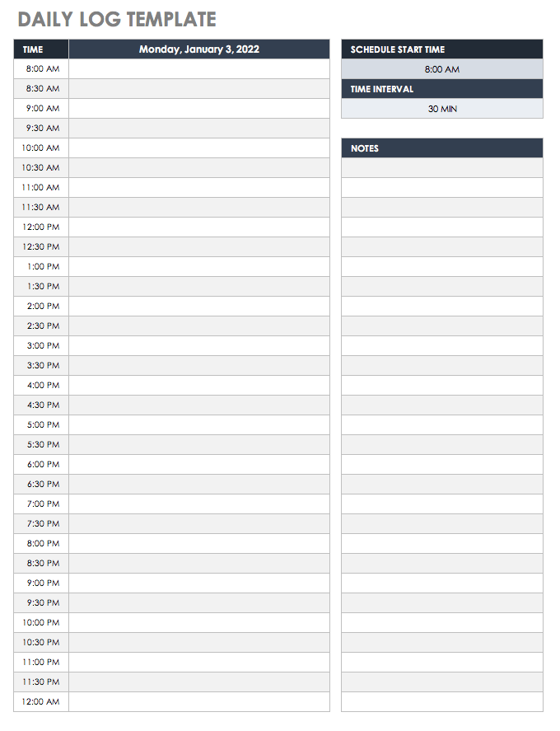Click the 12:00 AM log entry row
The width and height of the screenshot is (560, 731).
click(x=199, y=702)
